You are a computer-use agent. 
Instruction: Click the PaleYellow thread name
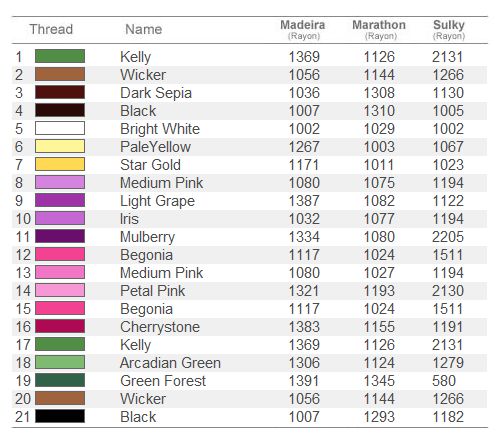[x=156, y=147]
